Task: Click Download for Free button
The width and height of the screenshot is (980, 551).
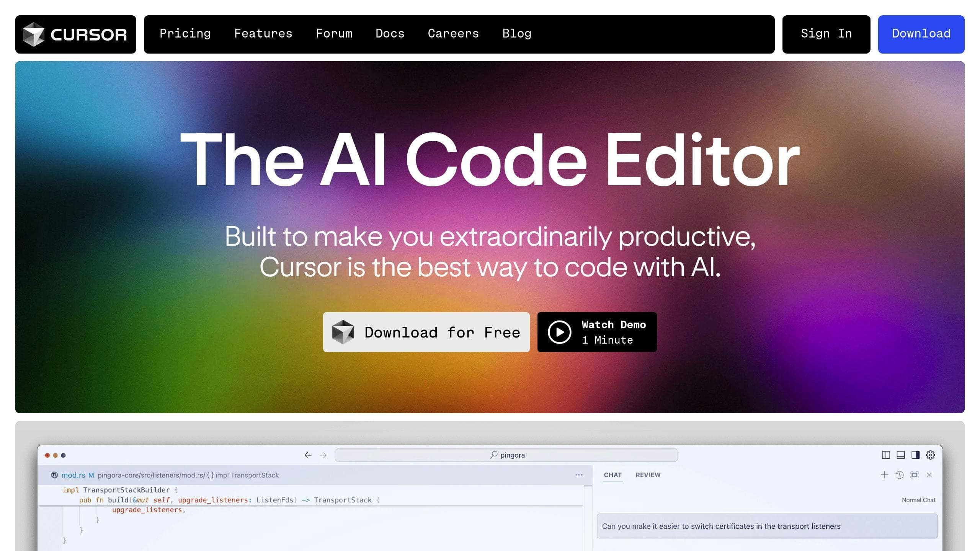Action: point(426,332)
